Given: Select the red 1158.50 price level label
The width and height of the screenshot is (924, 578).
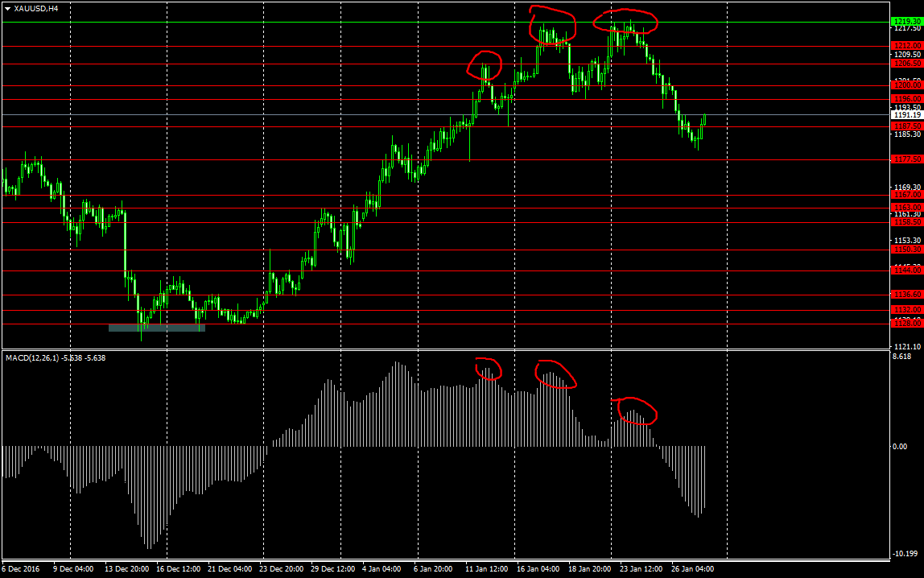Looking at the screenshot, I should [907, 223].
